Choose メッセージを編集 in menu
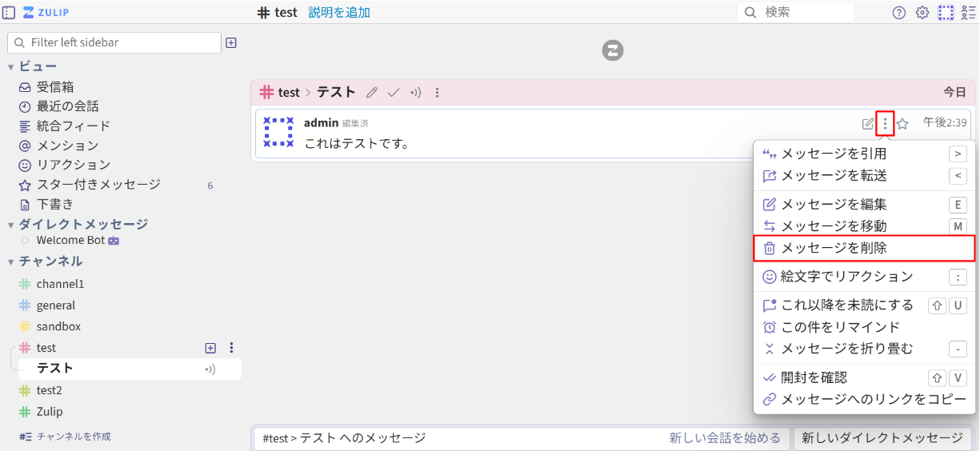The width and height of the screenshot is (980, 451). click(x=864, y=205)
